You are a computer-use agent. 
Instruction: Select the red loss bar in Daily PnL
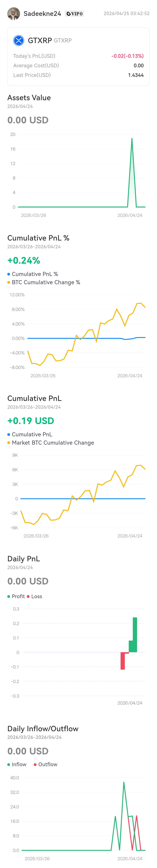(x=123, y=661)
